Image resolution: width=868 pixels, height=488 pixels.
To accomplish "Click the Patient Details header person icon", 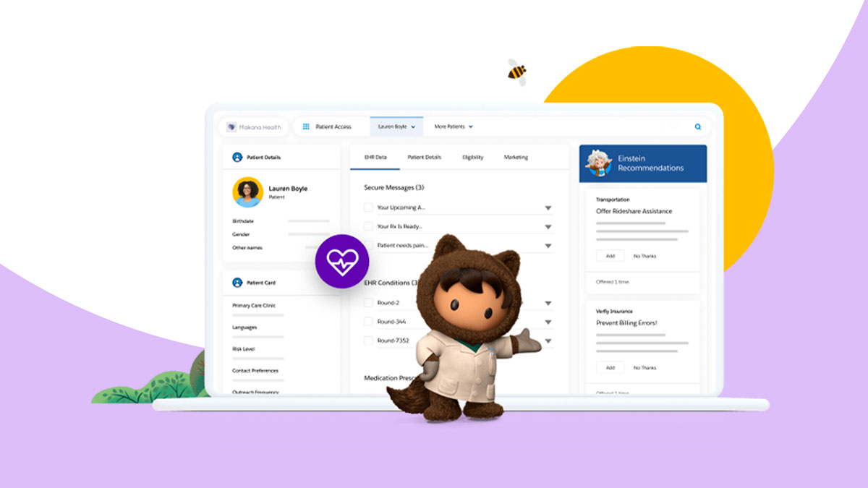I will pos(237,157).
